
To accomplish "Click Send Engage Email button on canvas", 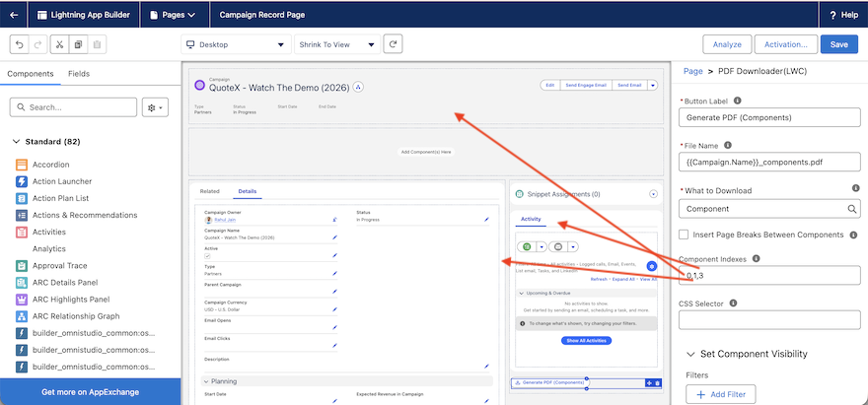I will (x=586, y=85).
